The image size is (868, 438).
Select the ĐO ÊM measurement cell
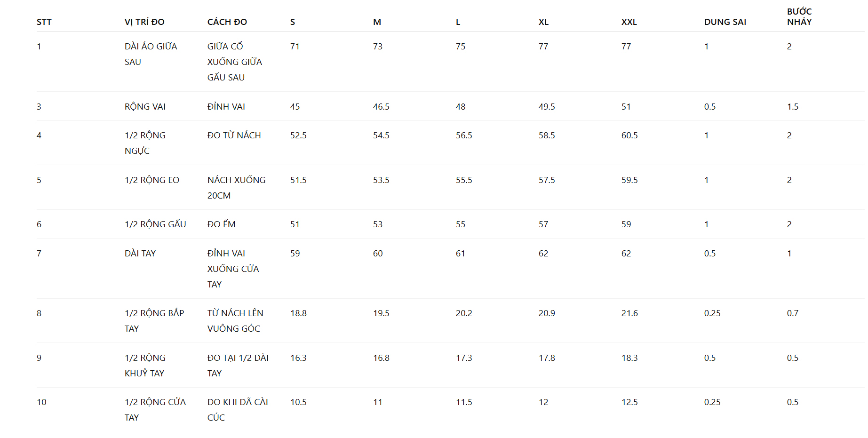tap(222, 224)
